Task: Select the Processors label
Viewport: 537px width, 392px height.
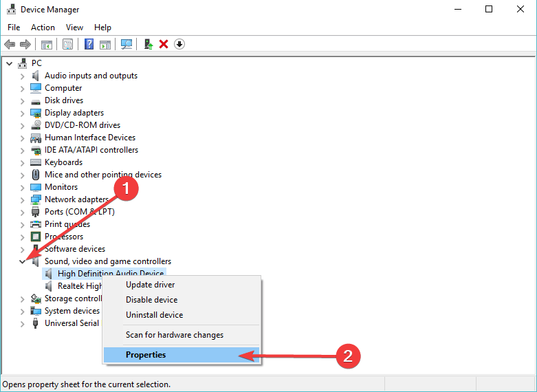Action: click(x=64, y=237)
